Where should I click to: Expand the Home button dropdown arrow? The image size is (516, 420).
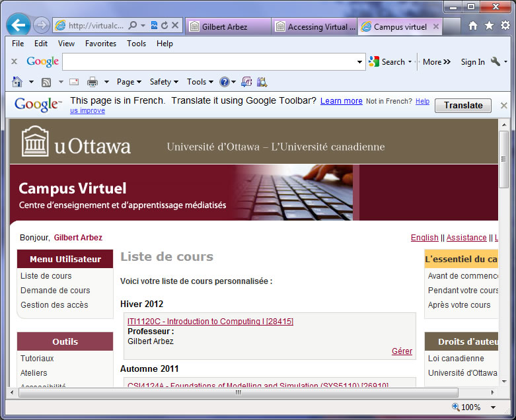[x=31, y=82]
